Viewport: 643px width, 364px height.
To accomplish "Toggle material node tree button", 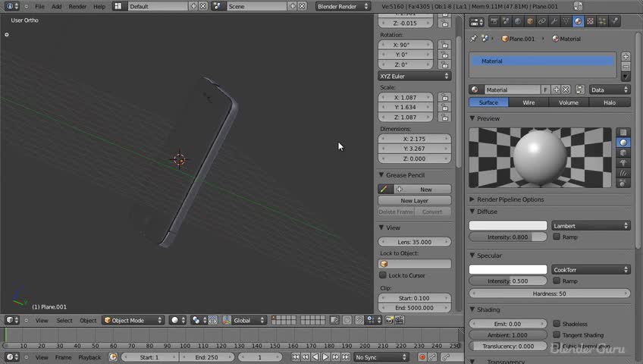I will tap(580, 89).
